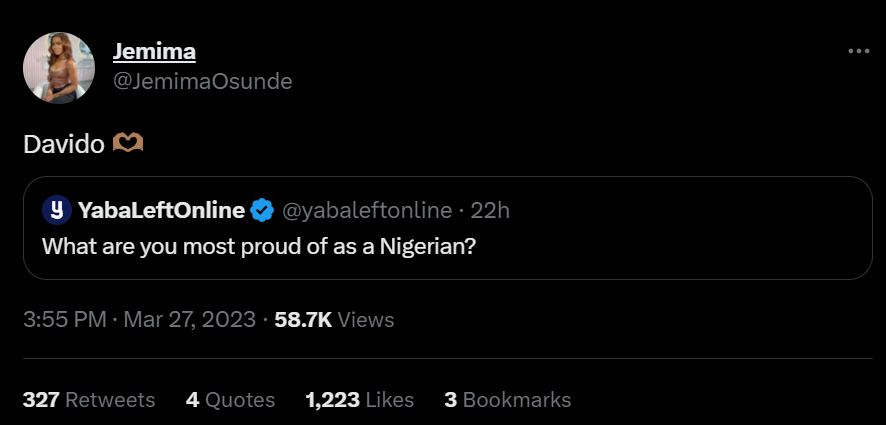
Task: Open the quoted tweet about being Nigerian
Action: point(258,245)
